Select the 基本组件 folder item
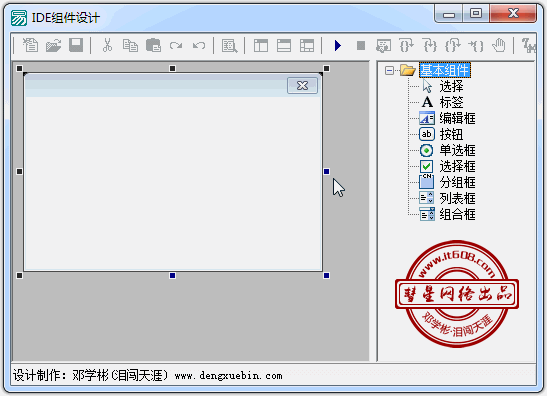The image size is (547, 396). point(445,70)
